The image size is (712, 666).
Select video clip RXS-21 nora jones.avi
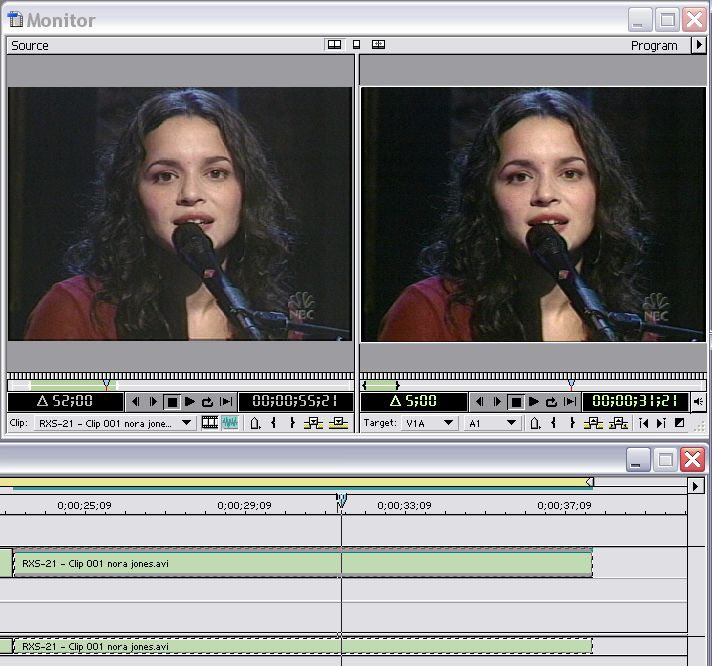pyautogui.click(x=303, y=563)
